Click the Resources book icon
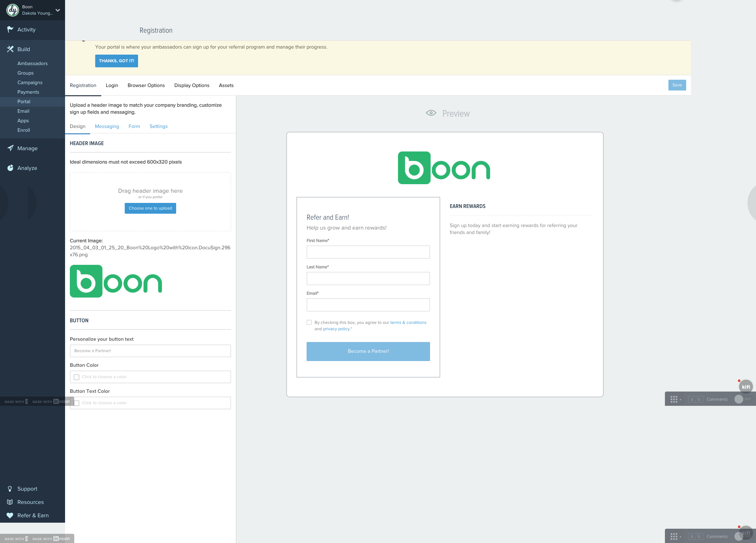The height and width of the screenshot is (543, 756). pyautogui.click(x=10, y=502)
